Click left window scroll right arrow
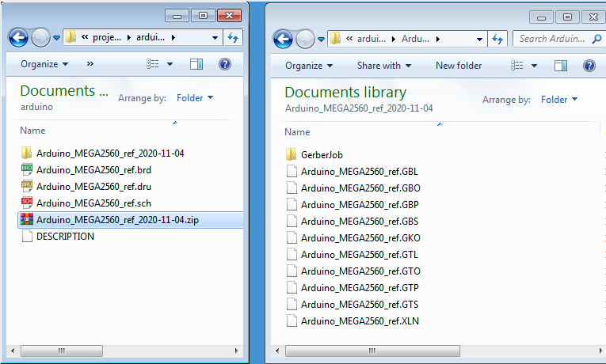 pyautogui.click(x=236, y=351)
